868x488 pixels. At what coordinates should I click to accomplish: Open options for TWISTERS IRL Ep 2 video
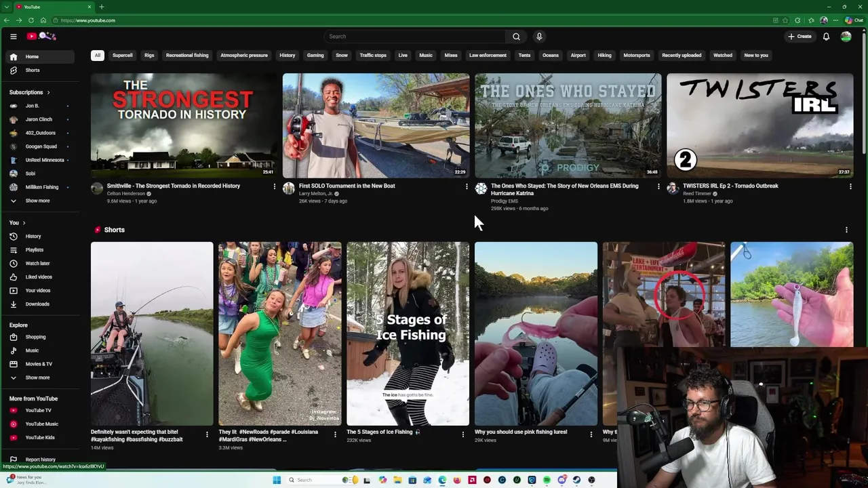click(850, 186)
